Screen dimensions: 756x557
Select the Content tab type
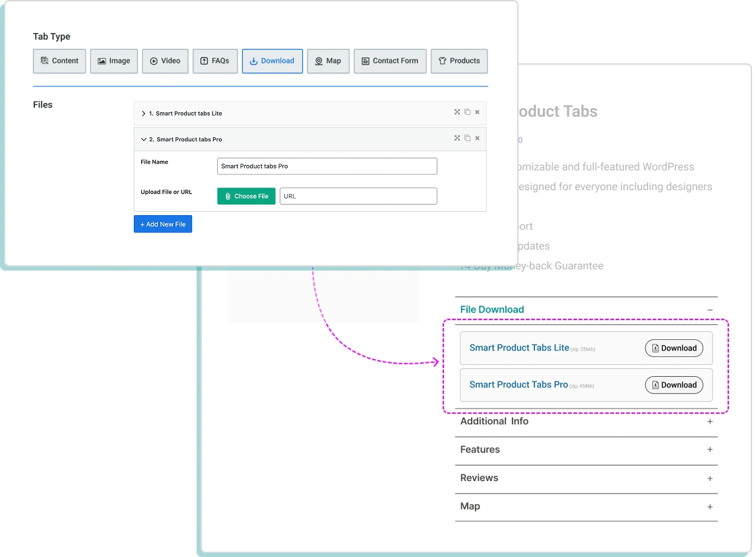click(59, 61)
